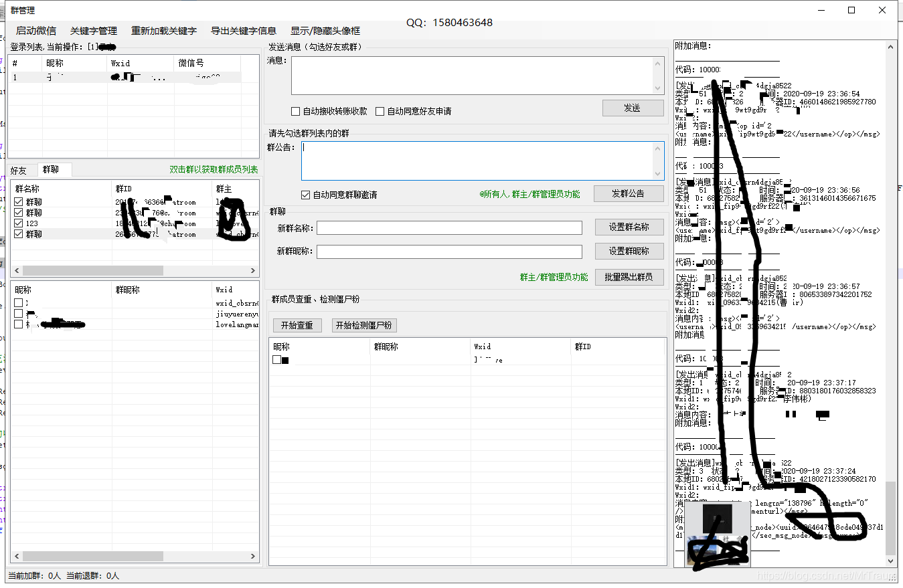Click 开始检测僵尸粉 button
Image resolution: width=903 pixels, height=588 pixels.
[364, 325]
